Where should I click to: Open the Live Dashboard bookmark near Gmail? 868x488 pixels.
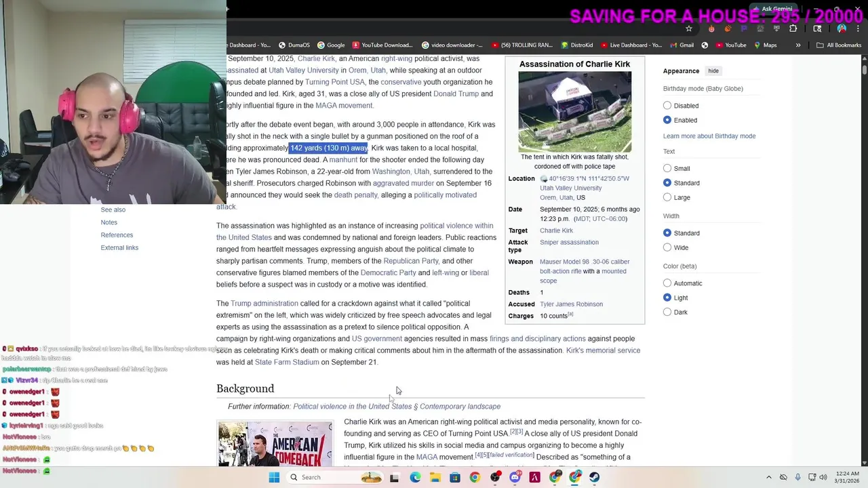tap(631, 45)
